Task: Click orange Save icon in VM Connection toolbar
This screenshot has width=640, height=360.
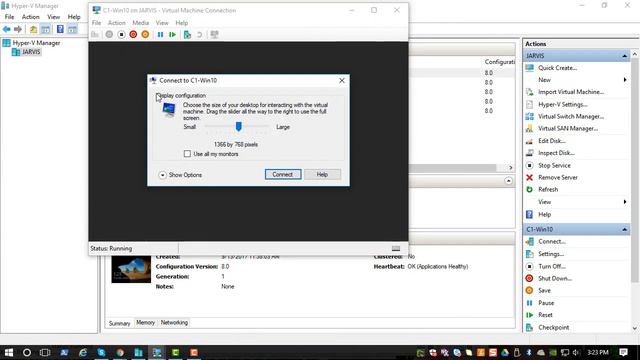Action: click(145, 35)
